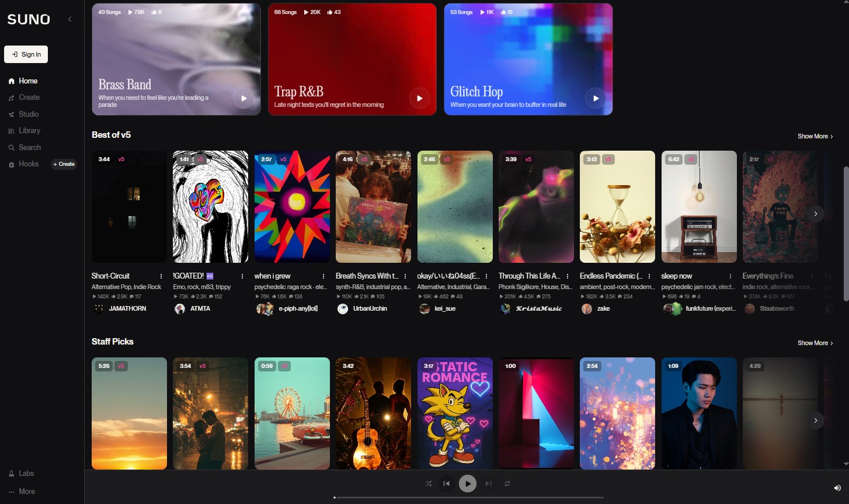
Task: Seek on the playback progress bar
Action: click(x=468, y=498)
